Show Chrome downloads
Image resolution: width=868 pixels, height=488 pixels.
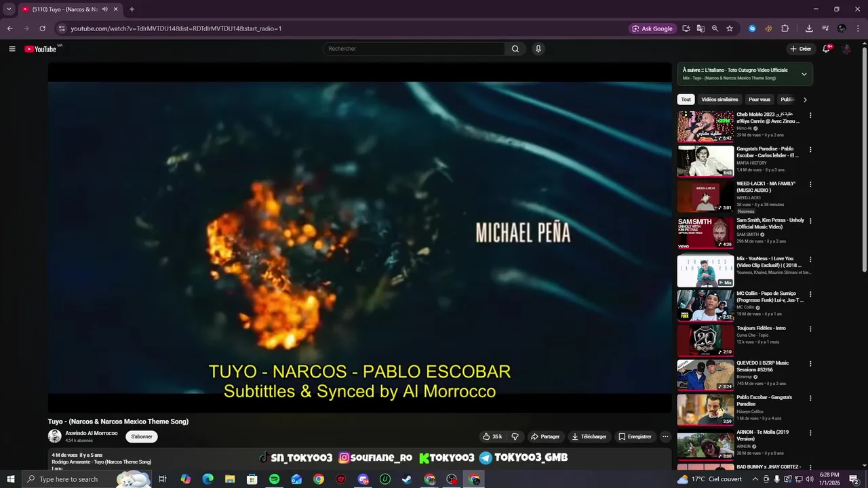coord(809,28)
